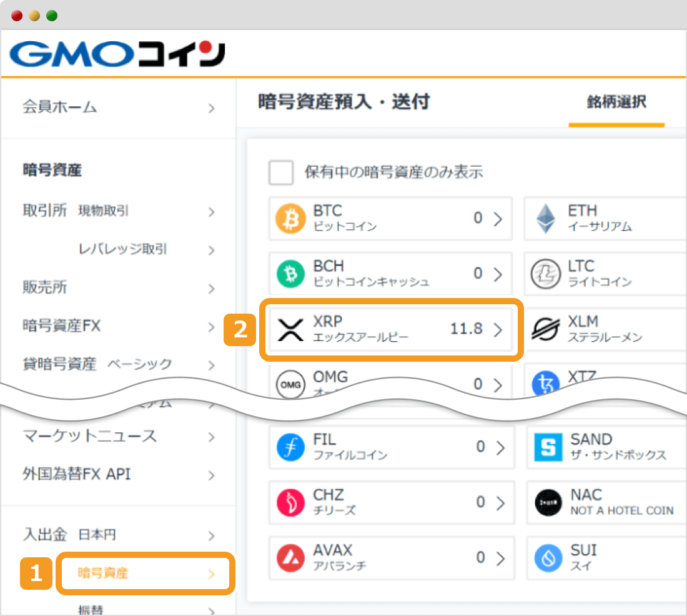687x616 pixels.
Task: Enable 保有中の暗号資産のみ表示 checkbox
Action: tap(281, 173)
